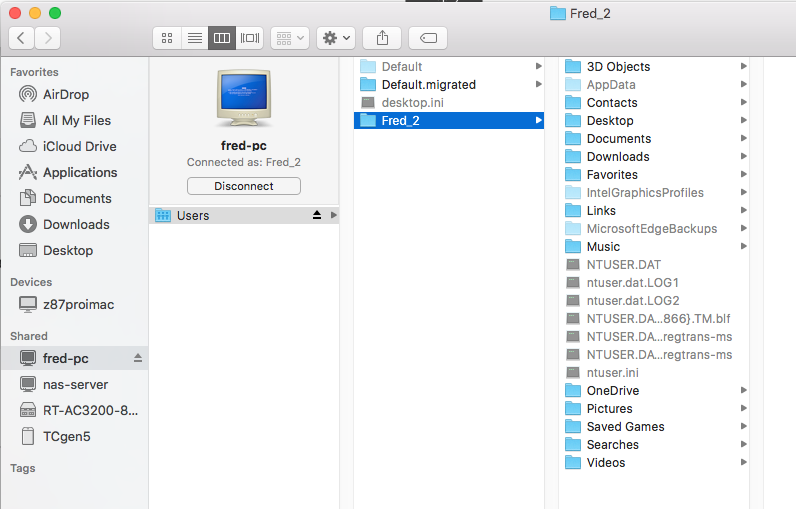Select the ntuser.ini file
The height and width of the screenshot is (509, 796).
click(x=654, y=372)
